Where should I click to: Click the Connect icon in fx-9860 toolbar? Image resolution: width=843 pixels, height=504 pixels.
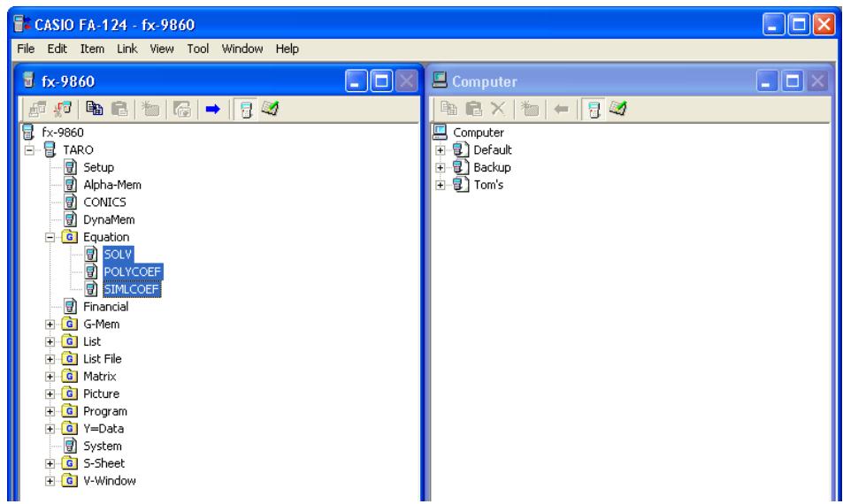(x=37, y=109)
